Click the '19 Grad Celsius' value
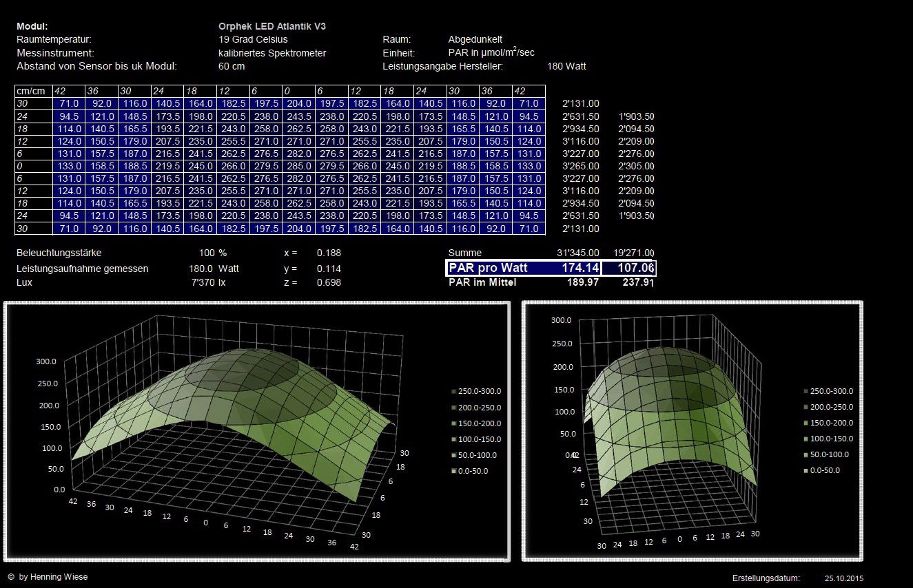 (253, 40)
